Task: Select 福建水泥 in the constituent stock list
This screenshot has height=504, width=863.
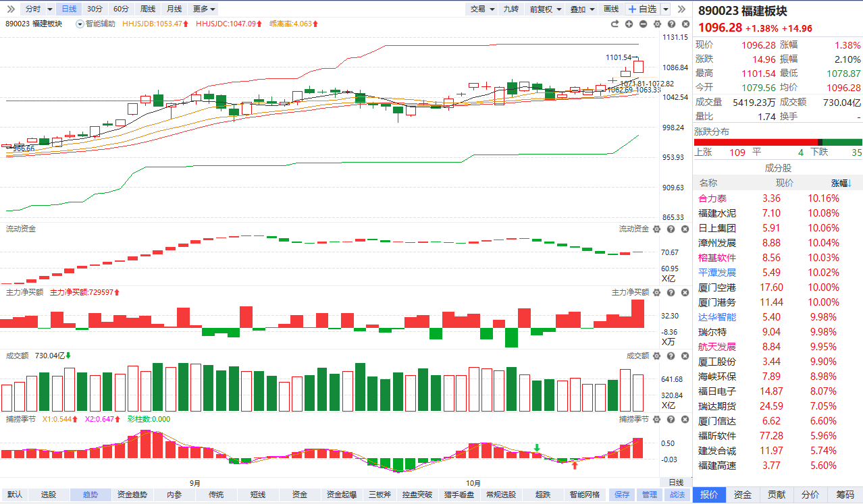Action: (717, 213)
